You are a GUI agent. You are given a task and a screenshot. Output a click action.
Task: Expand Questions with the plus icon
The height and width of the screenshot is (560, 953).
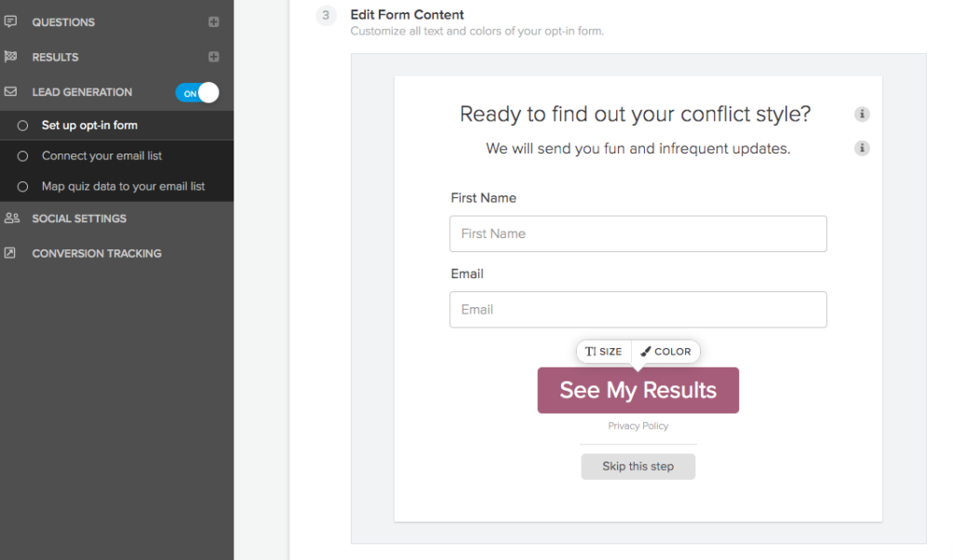[213, 22]
